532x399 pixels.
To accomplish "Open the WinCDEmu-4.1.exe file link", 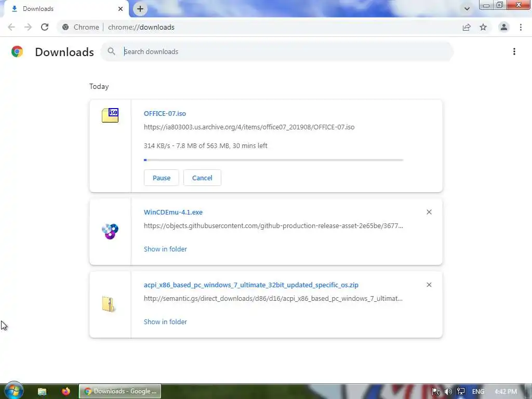I will 173,212.
